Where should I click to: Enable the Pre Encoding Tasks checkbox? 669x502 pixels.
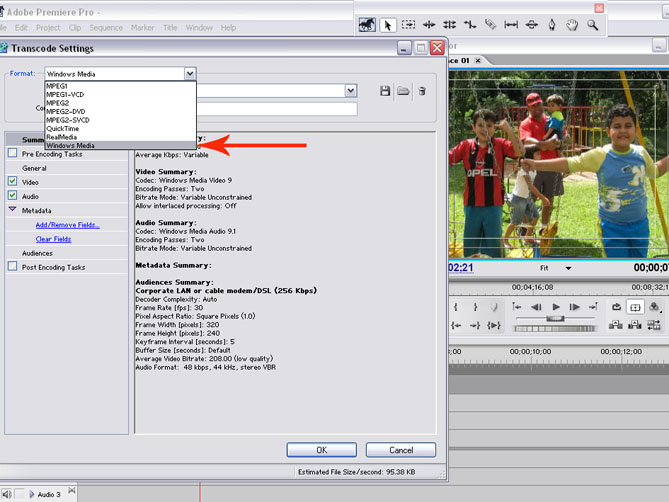(13, 154)
